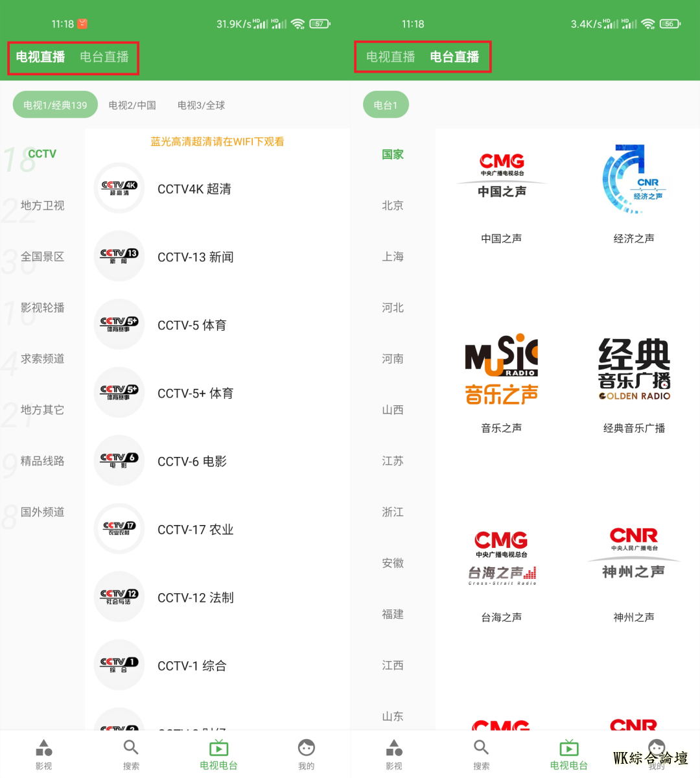The image size is (700, 778).
Task: Select 国家 in the radio region list
Action: [x=393, y=154]
